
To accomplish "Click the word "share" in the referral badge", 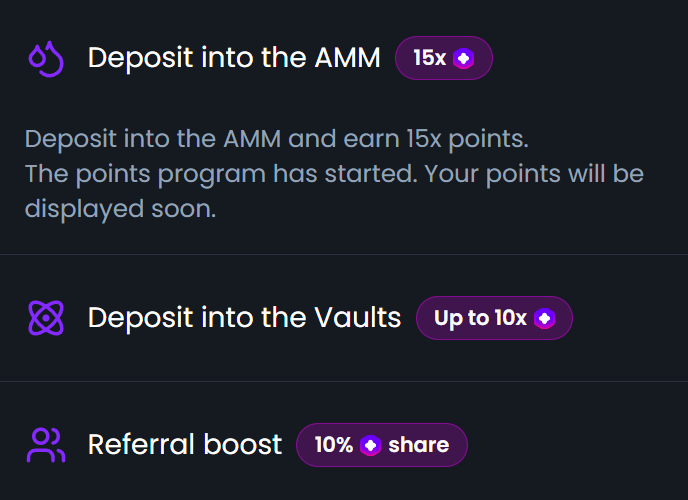I will (419, 445).
